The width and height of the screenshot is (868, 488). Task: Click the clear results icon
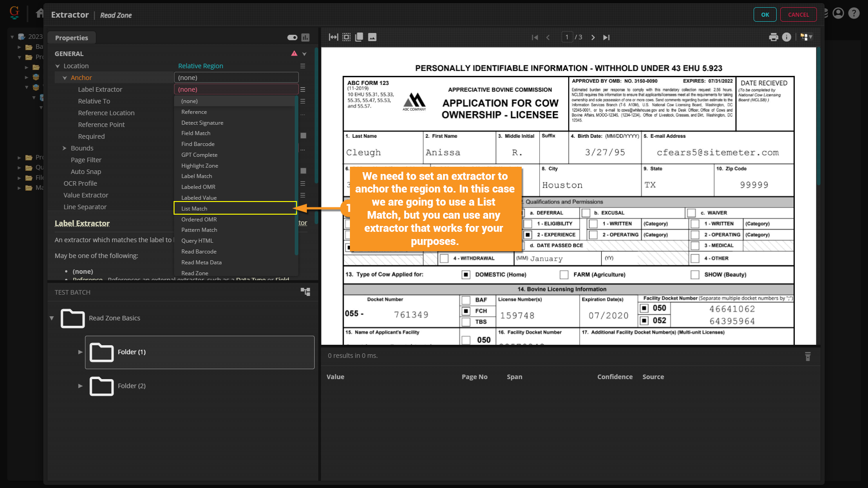click(808, 357)
